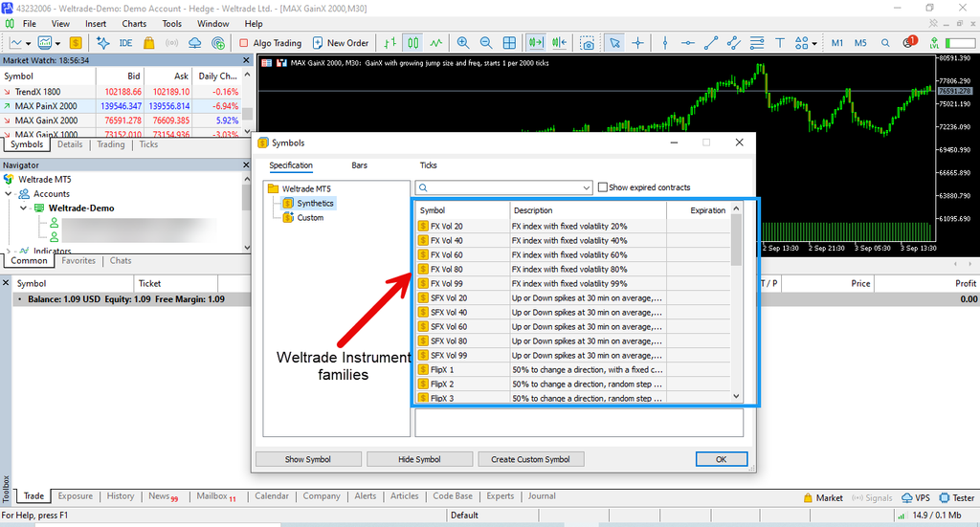980x527 pixels.
Task: Open account notifications with red badge
Action: coord(909,42)
